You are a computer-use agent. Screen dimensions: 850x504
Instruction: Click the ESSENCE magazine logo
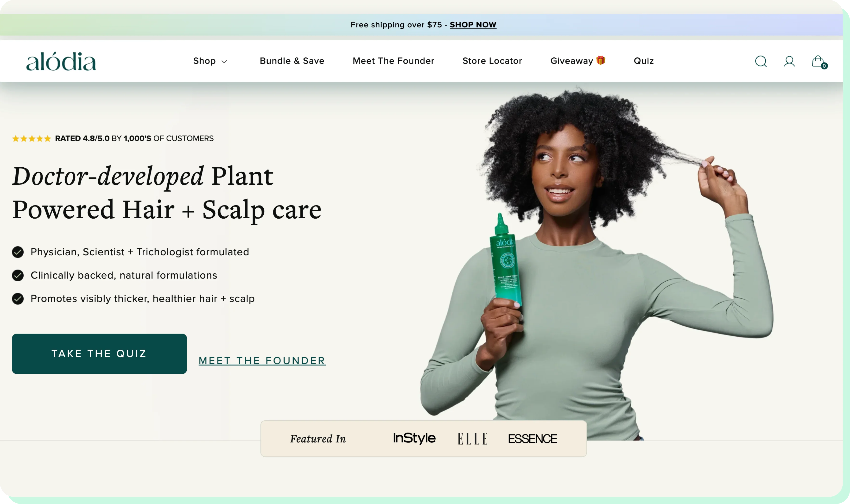tap(532, 439)
